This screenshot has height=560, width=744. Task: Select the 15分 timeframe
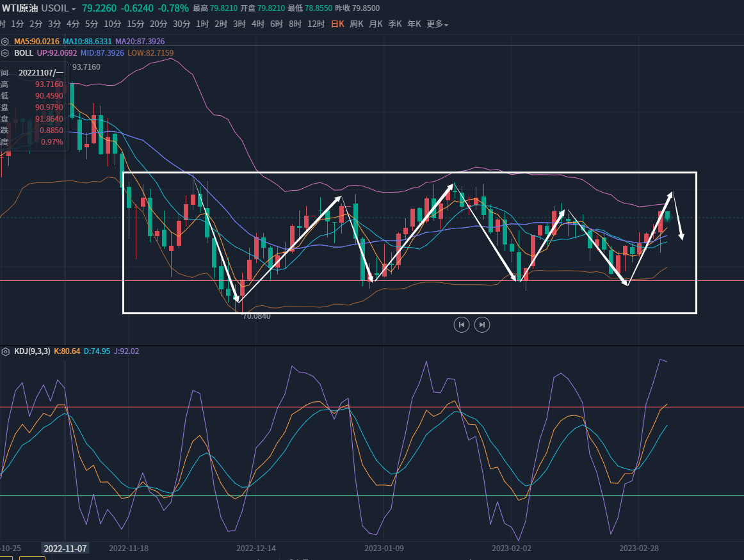coord(136,24)
